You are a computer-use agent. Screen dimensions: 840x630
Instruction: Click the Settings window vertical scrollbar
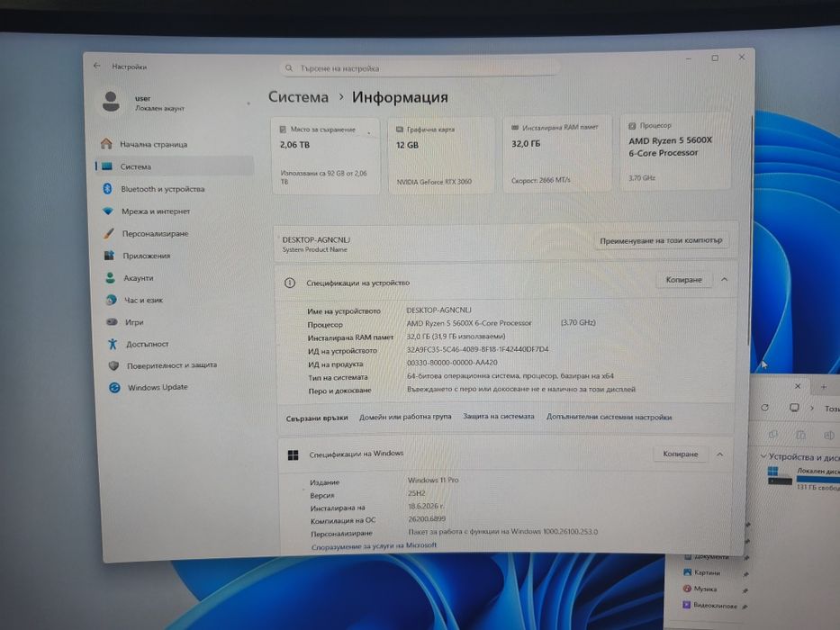(x=750, y=230)
